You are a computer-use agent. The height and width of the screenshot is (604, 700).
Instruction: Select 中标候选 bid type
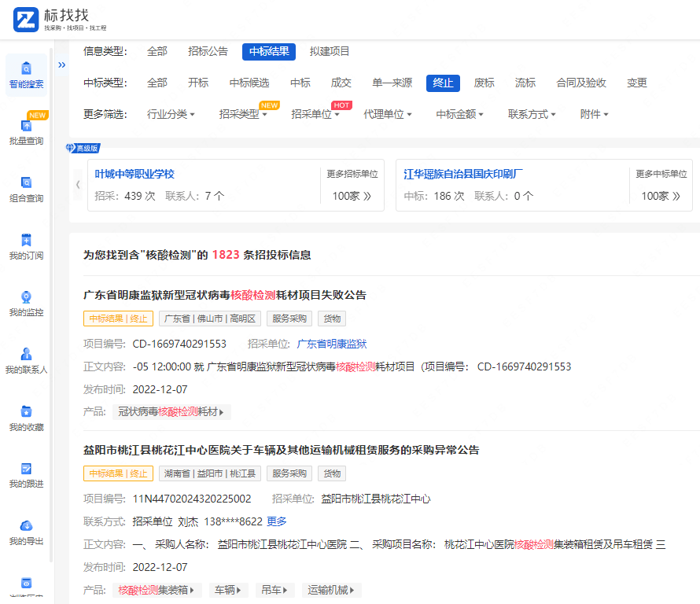(249, 83)
